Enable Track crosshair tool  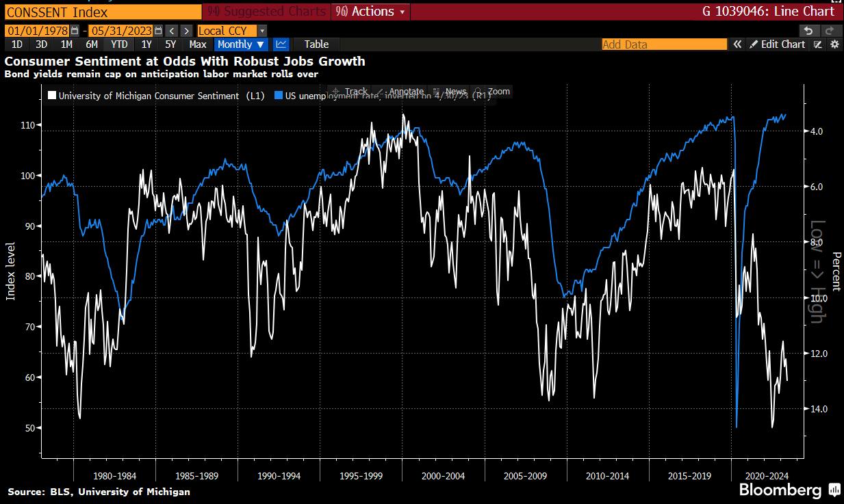350,92
